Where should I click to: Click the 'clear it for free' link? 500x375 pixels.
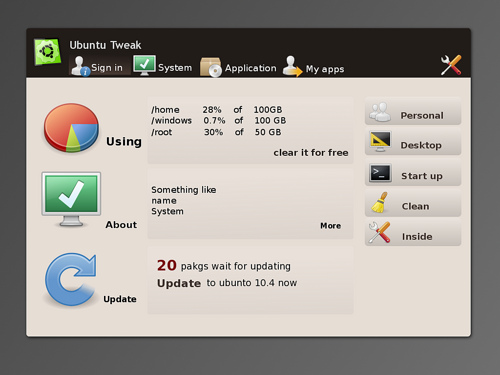click(311, 153)
